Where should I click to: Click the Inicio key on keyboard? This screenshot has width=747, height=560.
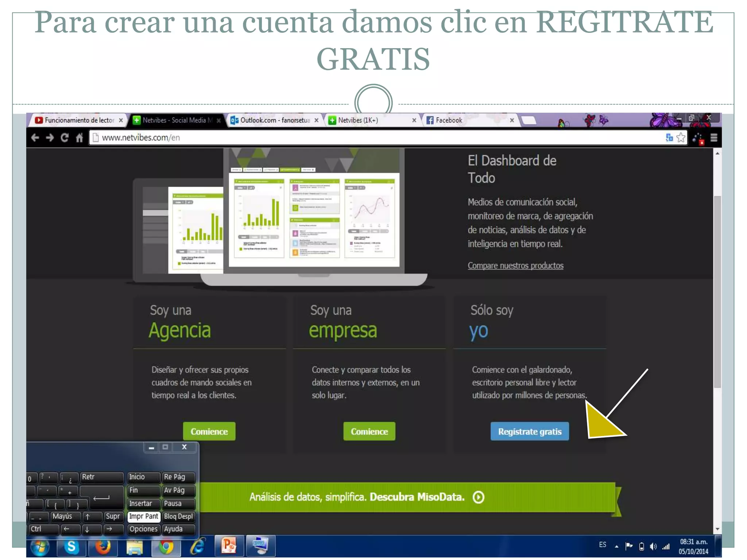pos(144,477)
